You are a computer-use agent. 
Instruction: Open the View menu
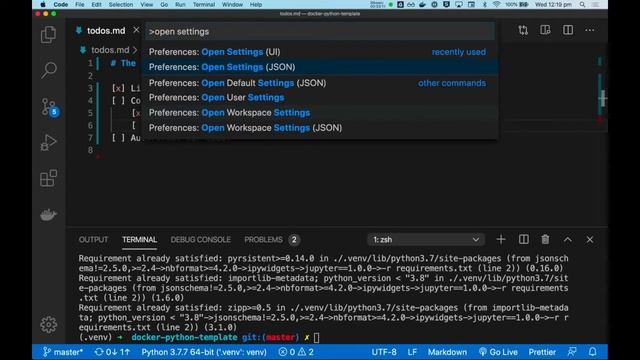click(147, 4)
